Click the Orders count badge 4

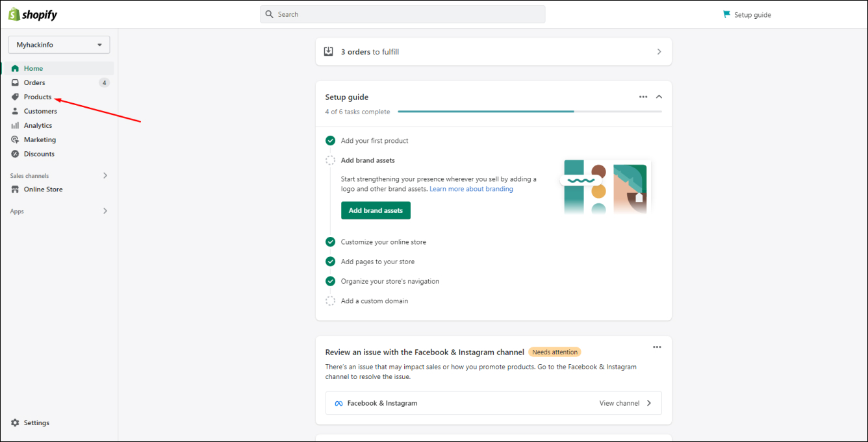click(104, 82)
